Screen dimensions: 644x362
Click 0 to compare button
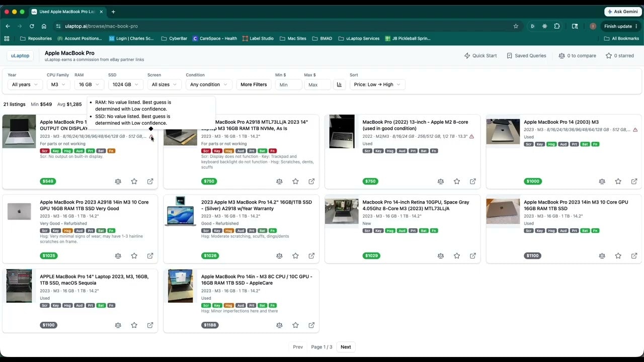pos(577,56)
